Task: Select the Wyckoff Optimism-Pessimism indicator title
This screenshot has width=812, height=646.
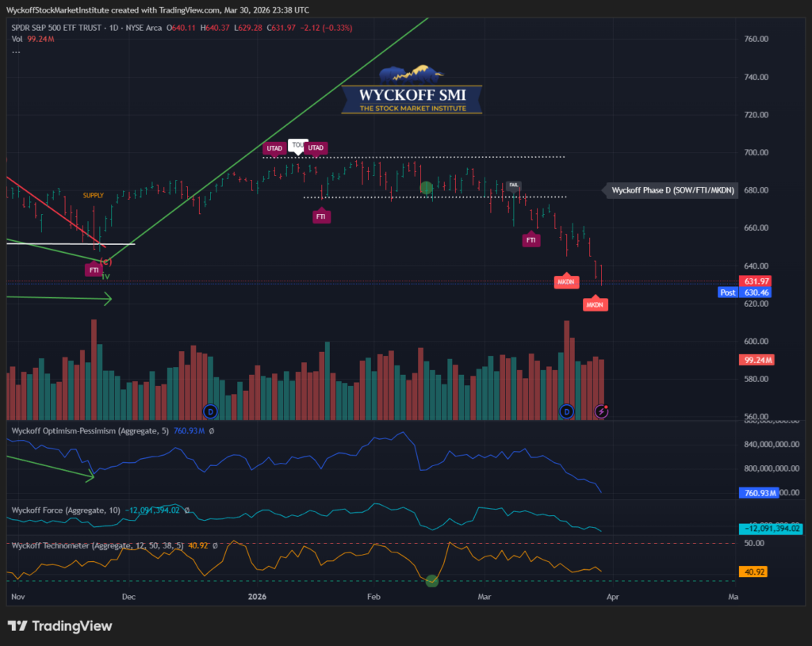Action: tap(87, 430)
